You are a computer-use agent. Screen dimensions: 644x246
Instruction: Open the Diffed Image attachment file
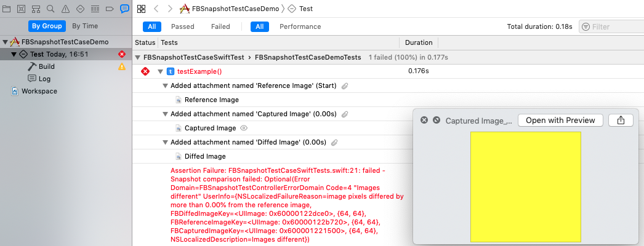tap(206, 156)
